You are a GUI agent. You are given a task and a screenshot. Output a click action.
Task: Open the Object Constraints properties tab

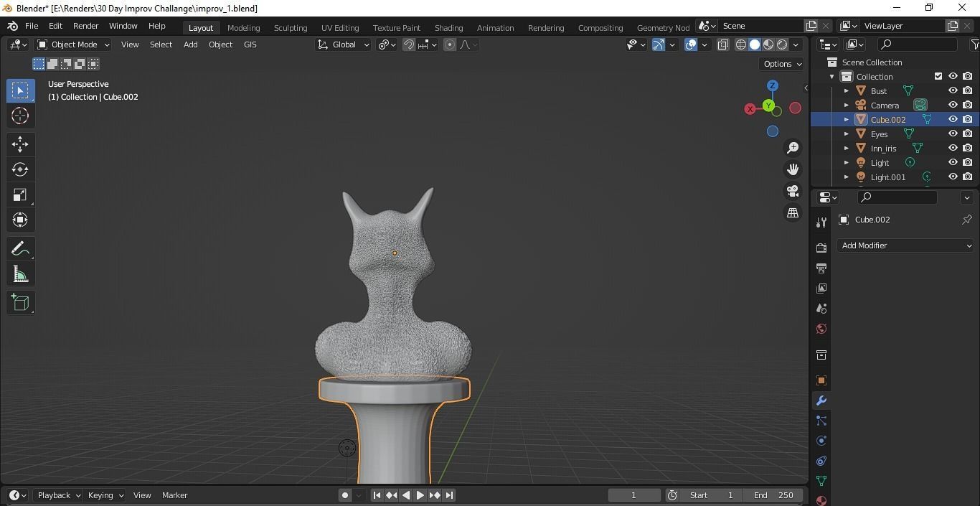point(821,461)
